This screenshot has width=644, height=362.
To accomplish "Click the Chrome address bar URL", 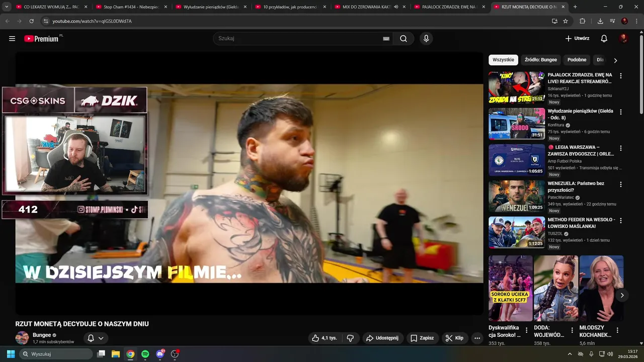I will click(x=92, y=21).
